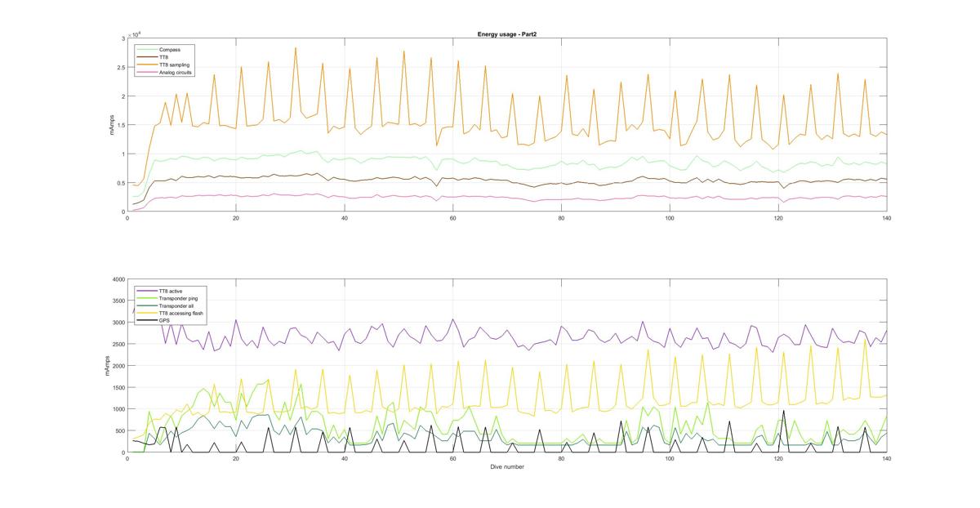Image resolution: width=980 pixels, height=508 pixels.
Task: Click the 'TT8 active' legend entry
Action: coord(171,291)
